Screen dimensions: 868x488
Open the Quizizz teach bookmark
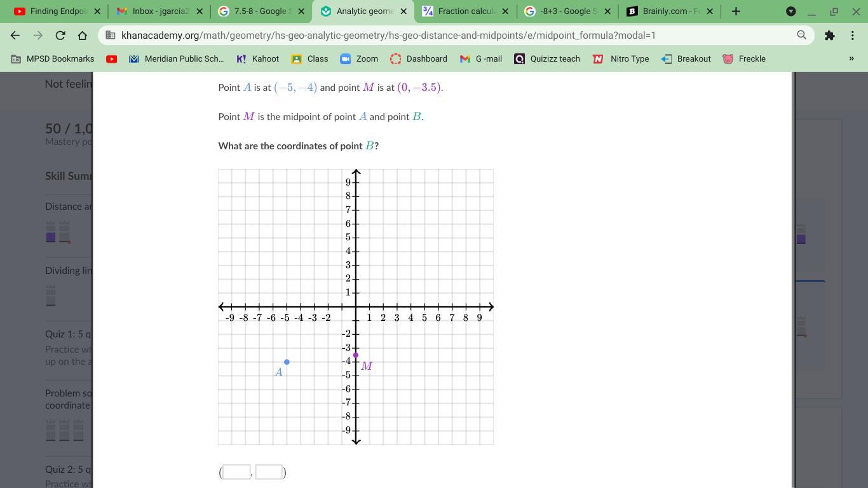pyautogui.click(x=547, y=58)
